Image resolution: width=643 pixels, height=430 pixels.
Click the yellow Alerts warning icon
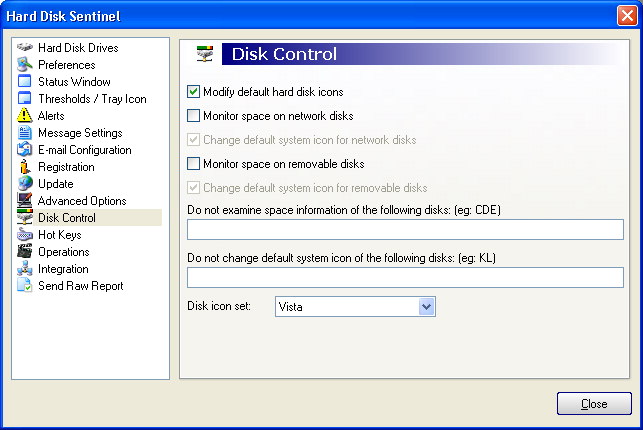[25, 116]
